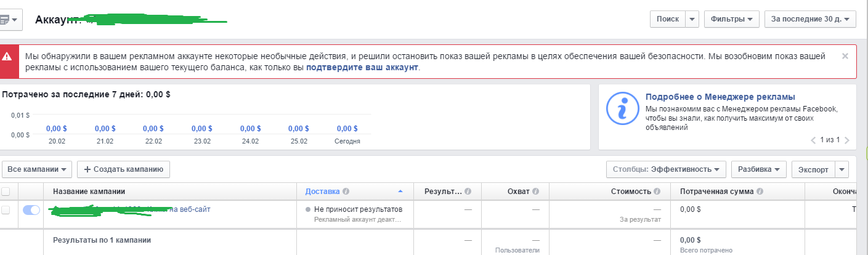The height and width of the screenshot is (255, 868).
Task: Select all campaigns with header checkbox
Action: [6, 192]
